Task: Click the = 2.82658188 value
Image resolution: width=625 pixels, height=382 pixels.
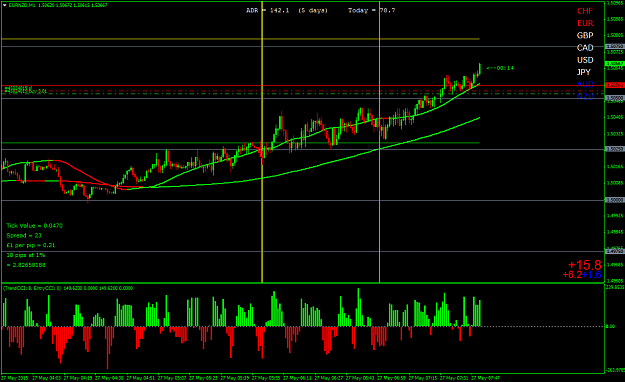Action: 26,265
